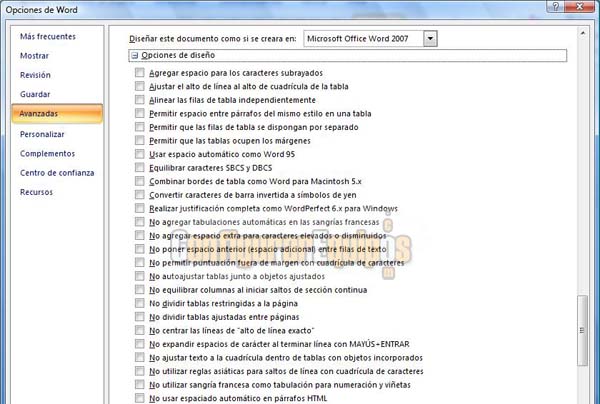Enable No autoajustar tablas junto a objetos ajustados

tap(140, 276)
